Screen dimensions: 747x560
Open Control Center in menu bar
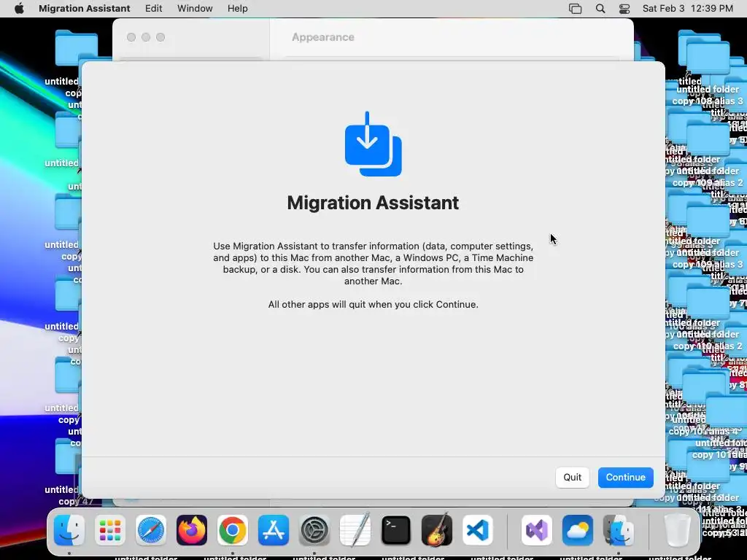624,9
